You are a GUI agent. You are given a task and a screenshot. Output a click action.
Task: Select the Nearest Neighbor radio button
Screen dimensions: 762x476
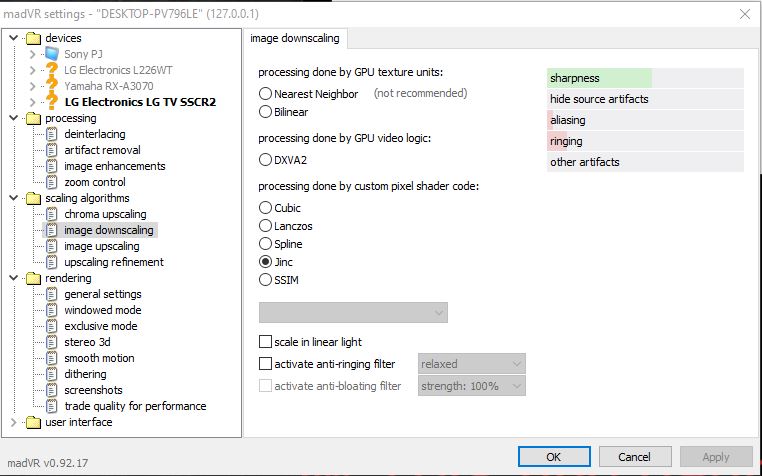[265, 93]
